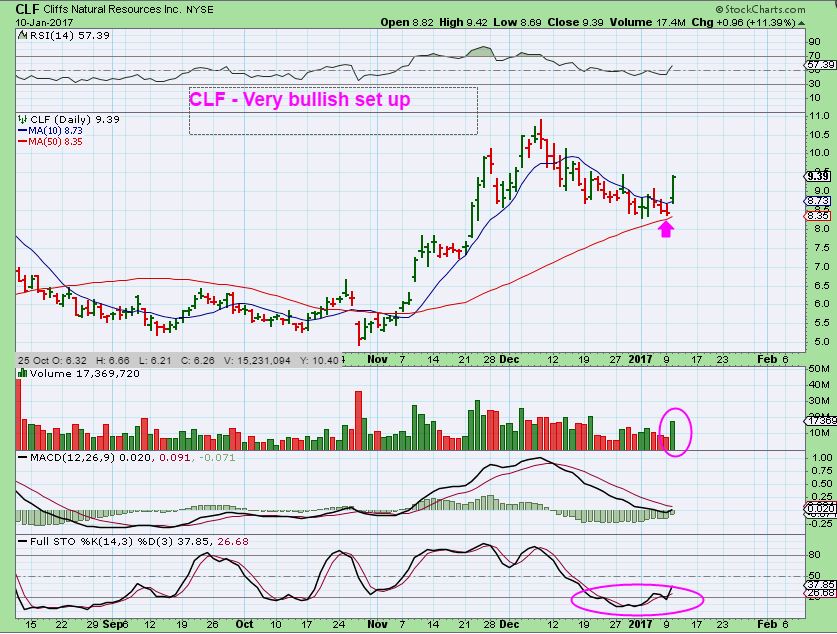
Task: Click the MA(50) 8.35 legend text
Action: coord(56,141)
